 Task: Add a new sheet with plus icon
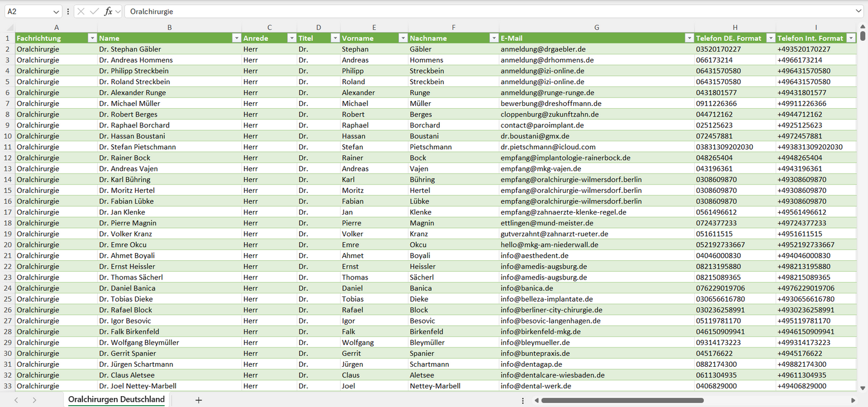tap(199, 400)
